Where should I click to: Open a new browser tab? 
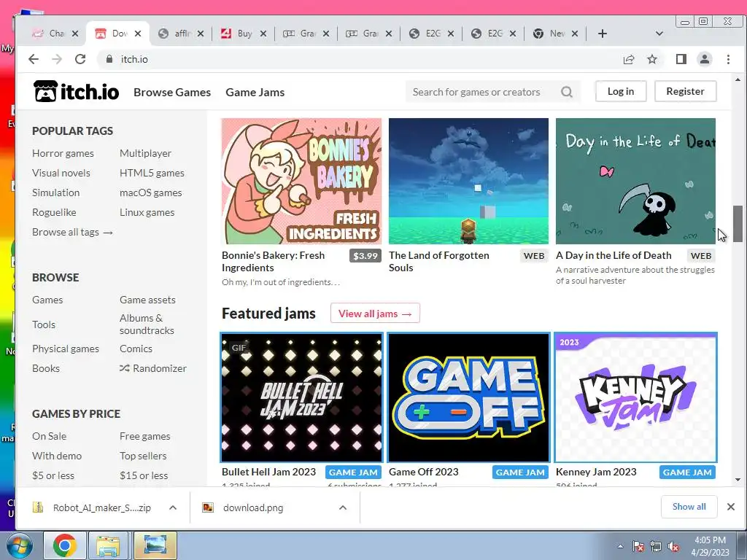[x=602, y=34]
